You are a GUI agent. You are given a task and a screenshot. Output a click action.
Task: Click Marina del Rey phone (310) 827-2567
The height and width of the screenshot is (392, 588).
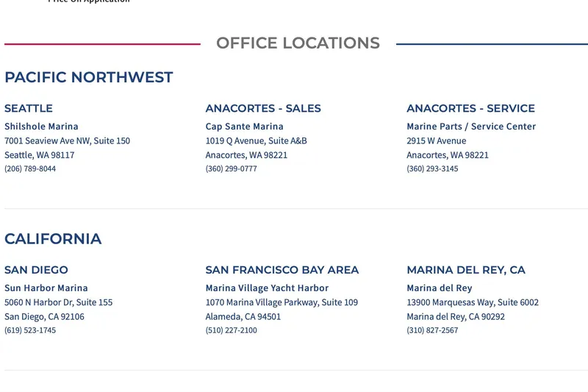tap(432, 330)
